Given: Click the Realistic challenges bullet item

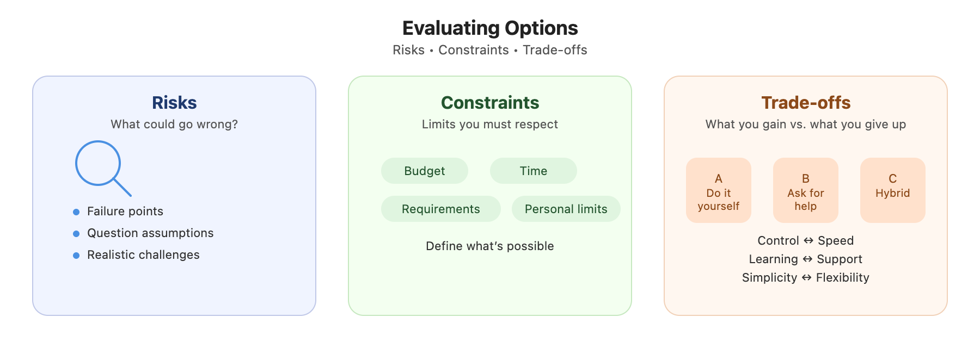Looking at the screenshot, I should click(x=143, y=255).
